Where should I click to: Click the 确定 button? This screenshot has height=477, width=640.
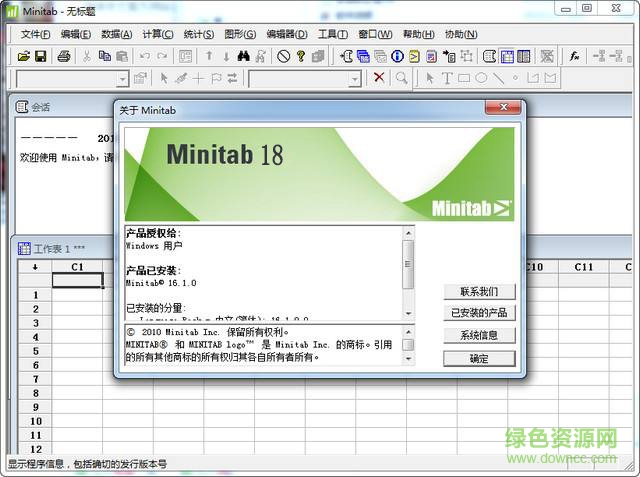click(x=479, y=359)
